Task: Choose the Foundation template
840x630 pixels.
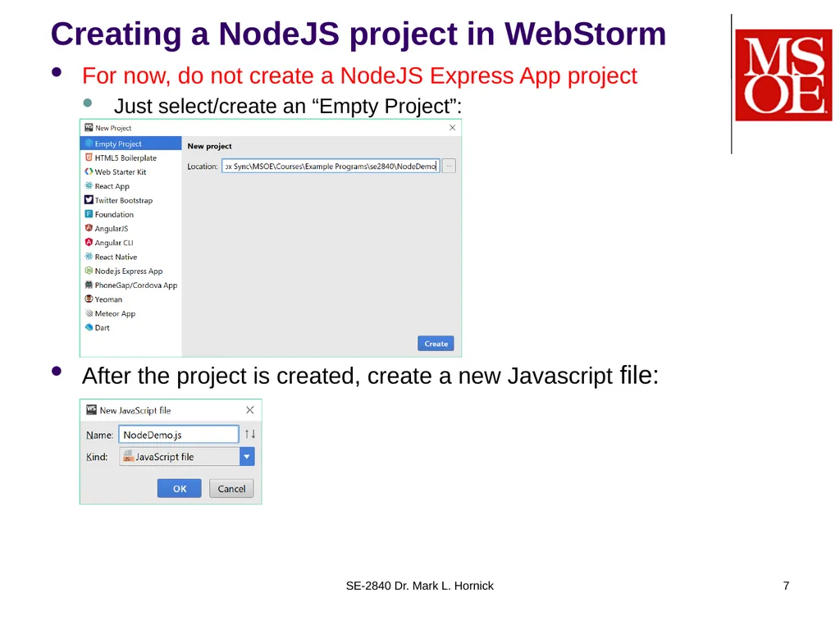Action: (130, 214)
